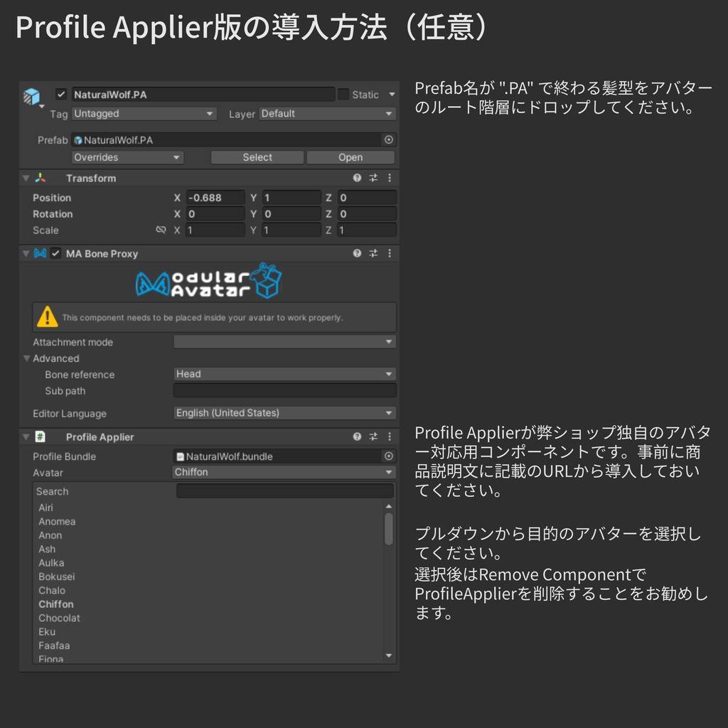The width and height of the screenshot is (728, 728).
Task: Select Chiffon in avatar list
Action: [56, 604]
